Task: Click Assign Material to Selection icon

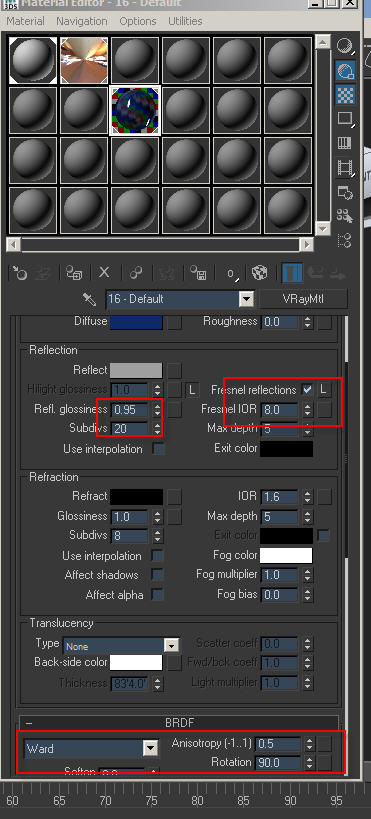Action: click(x=74, y=273)
